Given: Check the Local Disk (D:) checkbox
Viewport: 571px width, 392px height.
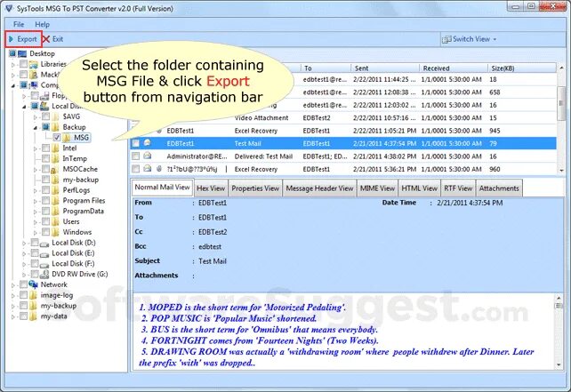Looking at the screenshot, I should pyautogui.click(x=35, y=243).
